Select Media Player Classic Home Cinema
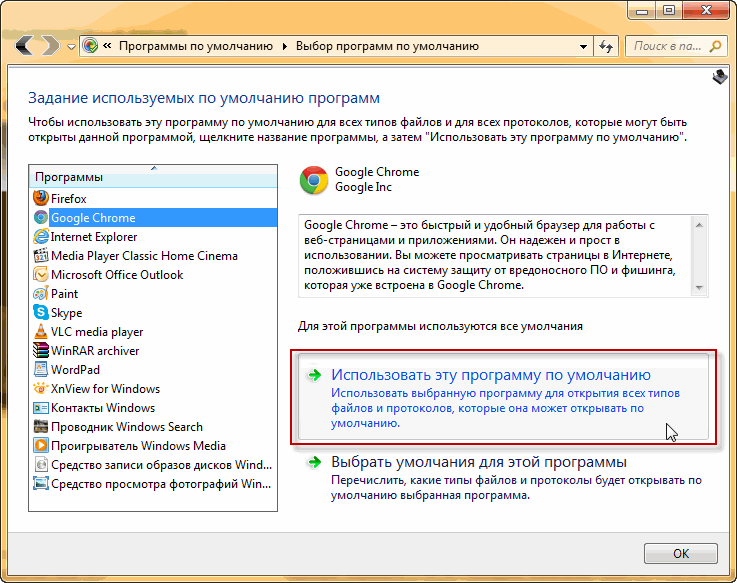The image size is (737, 583). click(x=153, y=256)
